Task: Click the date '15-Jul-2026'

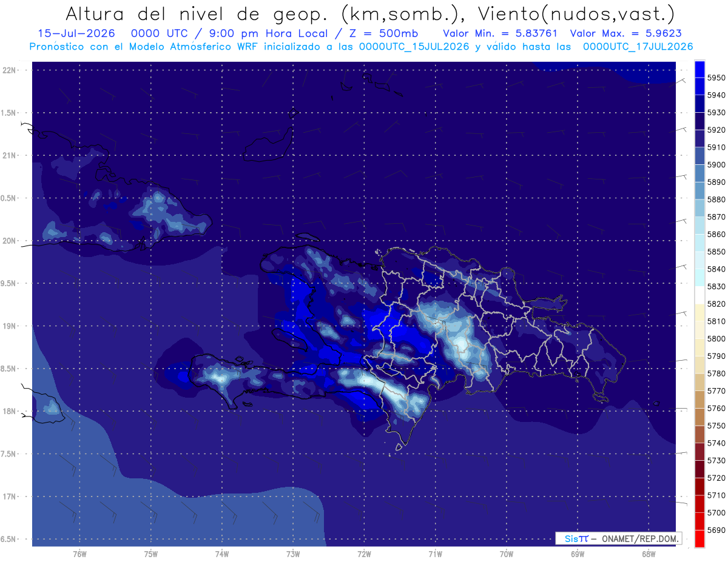Action: click(x=76, y=33)
